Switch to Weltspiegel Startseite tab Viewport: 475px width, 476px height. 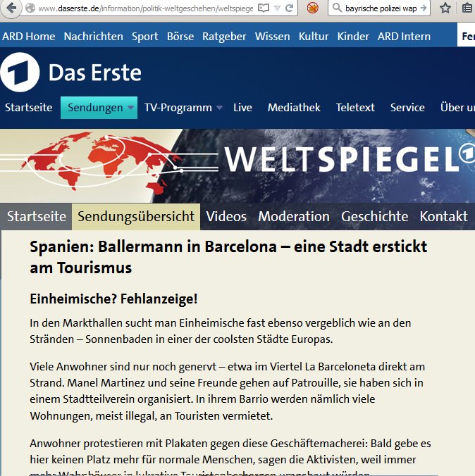click(x=37, y=216)
